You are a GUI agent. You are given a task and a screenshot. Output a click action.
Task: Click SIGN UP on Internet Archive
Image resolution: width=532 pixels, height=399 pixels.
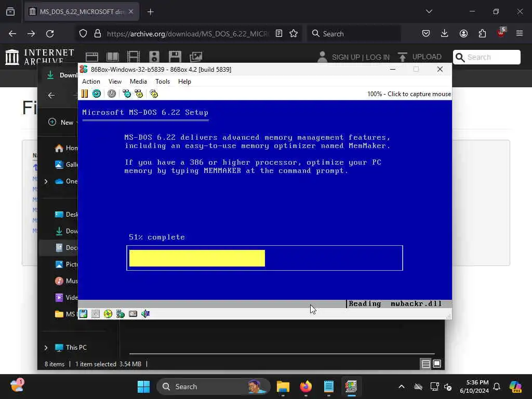(x=345, y=57)
